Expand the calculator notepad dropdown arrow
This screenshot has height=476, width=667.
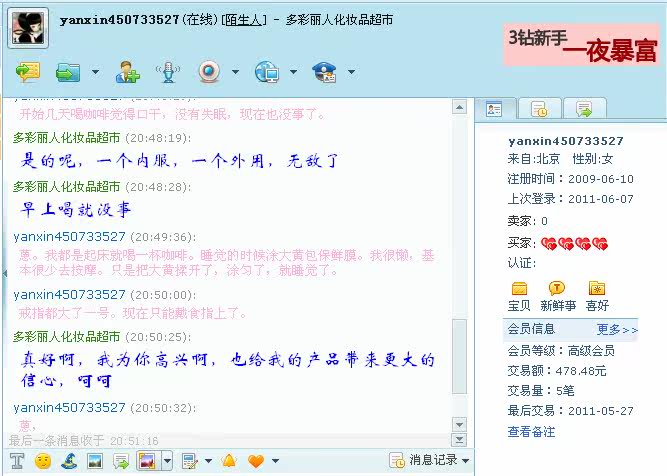coord(208,461)
